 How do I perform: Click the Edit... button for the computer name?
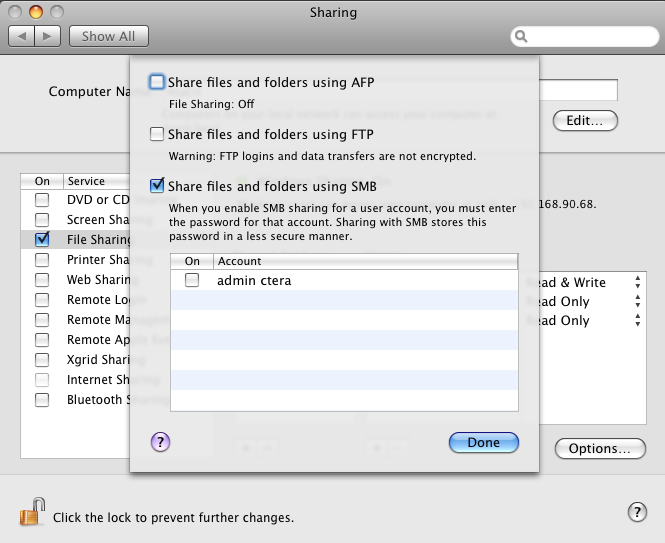click(x=585, y=120)
